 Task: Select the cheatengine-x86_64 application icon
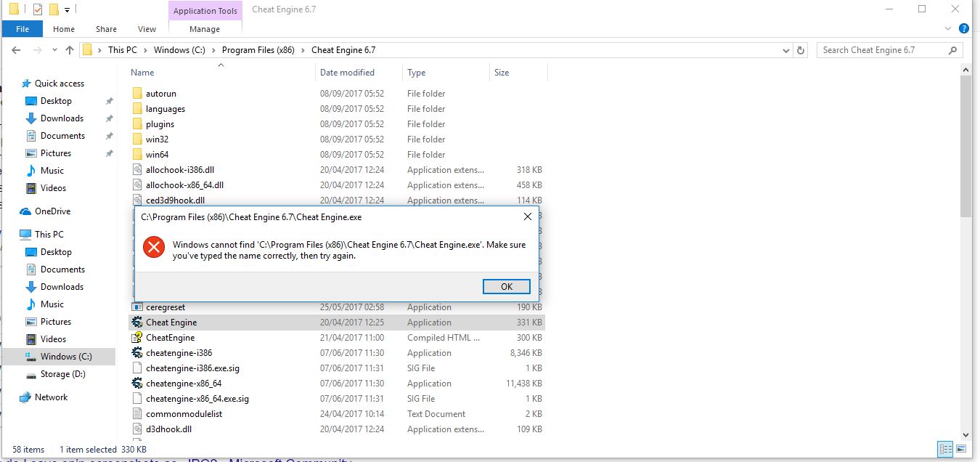click(137, 384)
